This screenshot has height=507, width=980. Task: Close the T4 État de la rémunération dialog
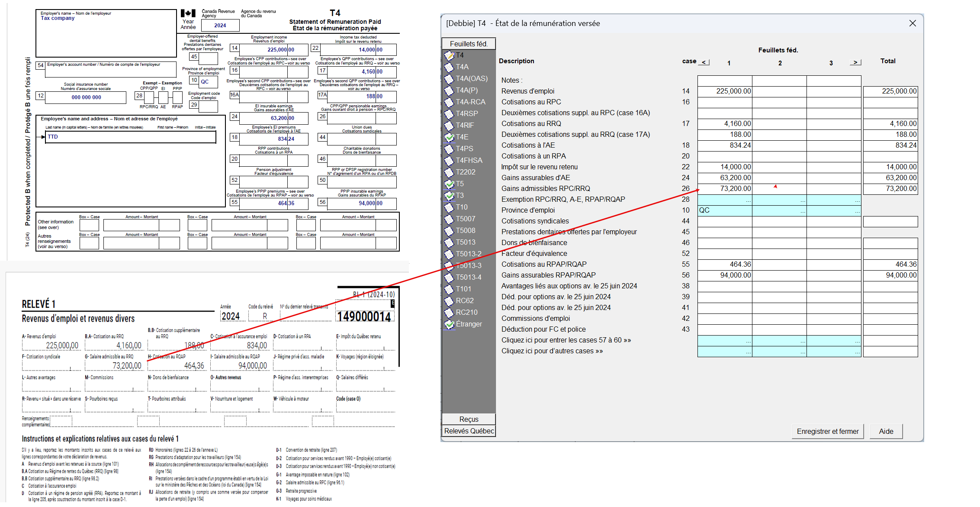913,23
